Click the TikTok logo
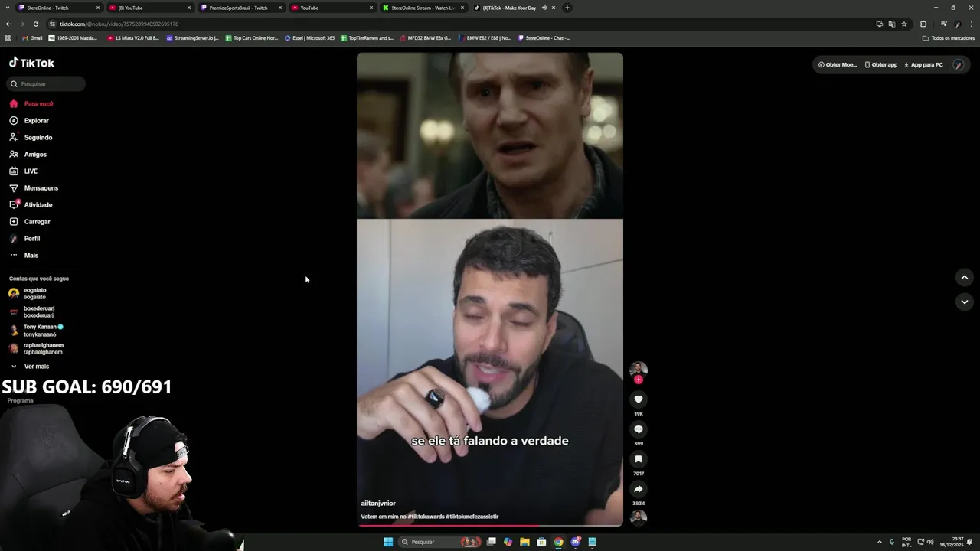Viewport: 980px width, 551px height. [32, 63]
